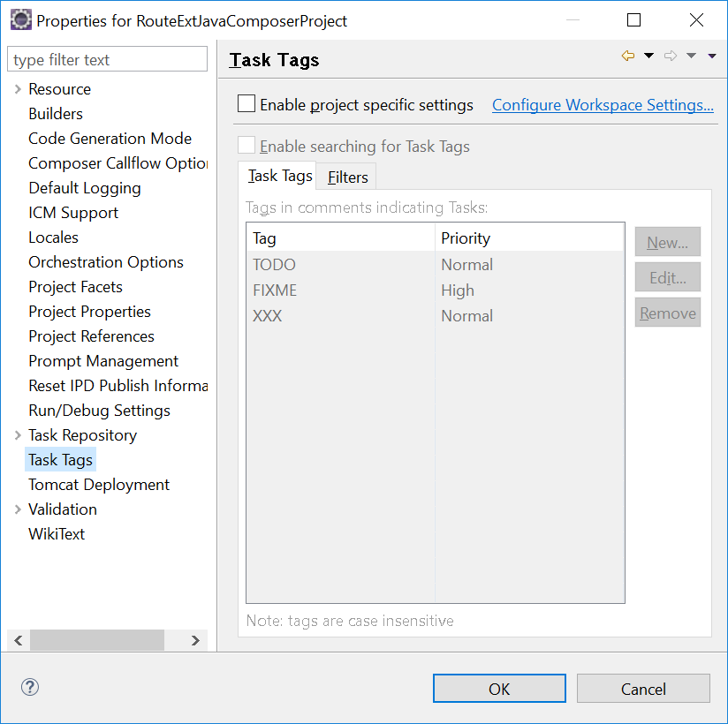Open Composer Callflow Options page
Image resolution: width=728 pixels, height=724 pixels.
[x=118, y=162]
